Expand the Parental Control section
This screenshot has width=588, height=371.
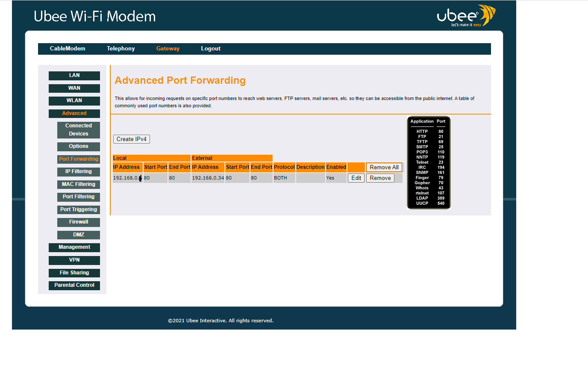tap(74, 286)
